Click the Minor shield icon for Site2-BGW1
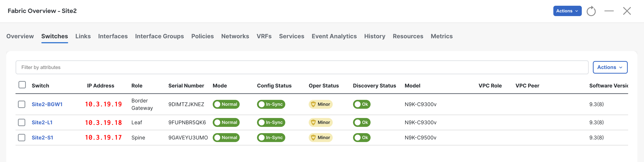Viewport: 644px width, 162px height. click(313, 104)
